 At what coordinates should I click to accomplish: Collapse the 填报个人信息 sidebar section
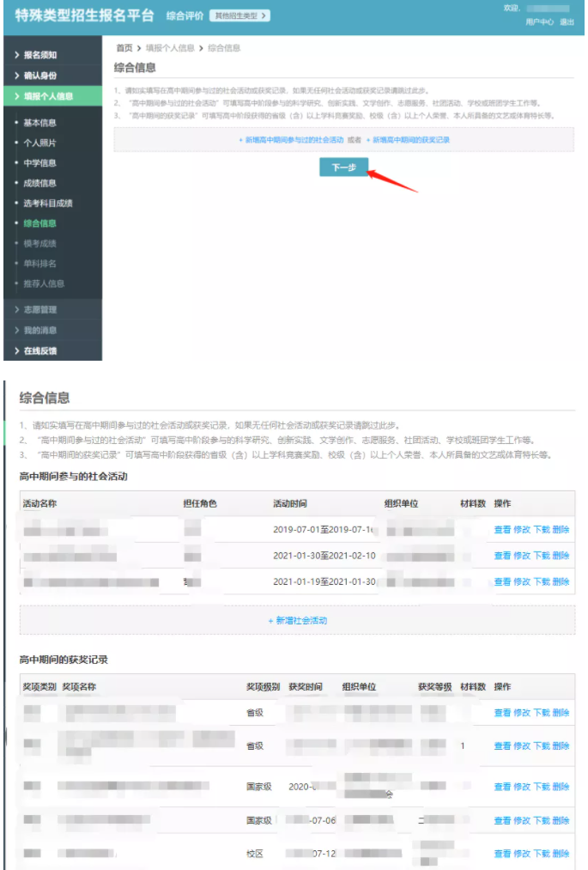coord(48,96)
